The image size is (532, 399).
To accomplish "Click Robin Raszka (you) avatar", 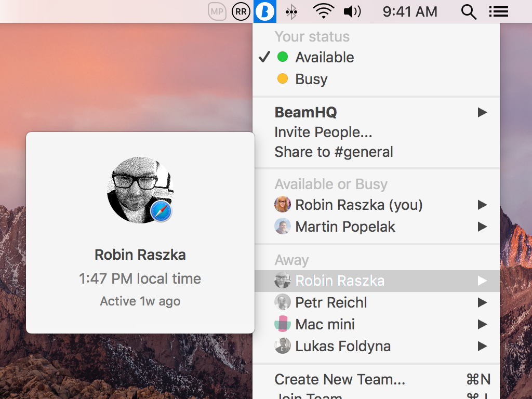I will pos(282,205).
